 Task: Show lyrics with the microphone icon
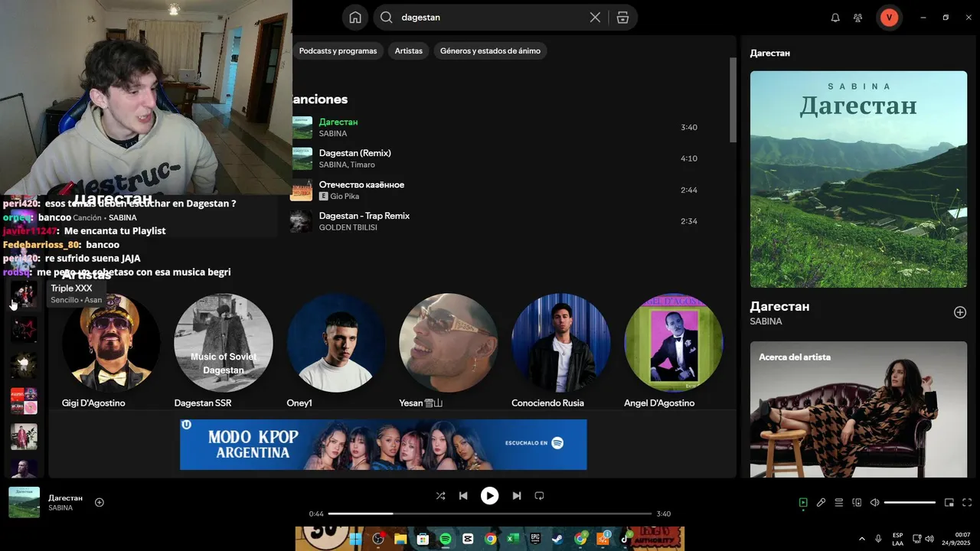(821, 503)
